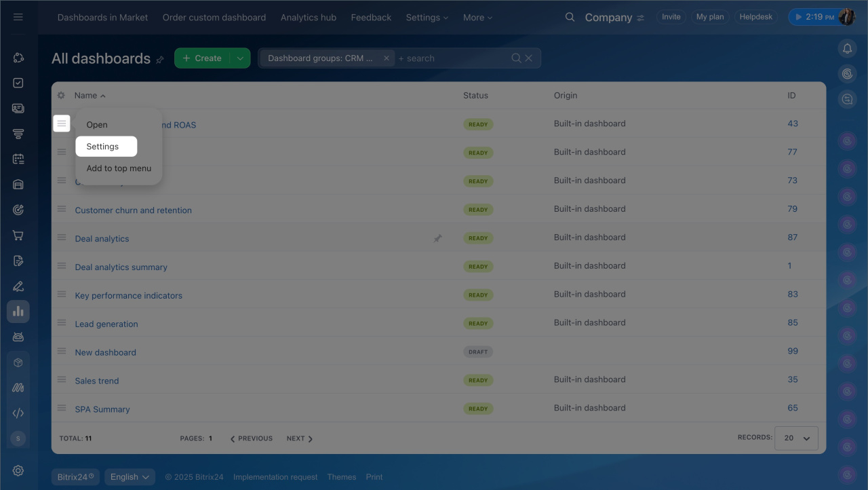Expand the English language selector

[x=130, y=477]
